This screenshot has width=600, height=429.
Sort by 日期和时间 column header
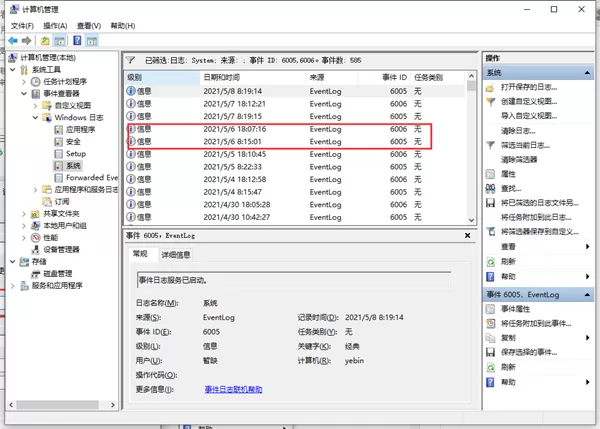[253, 77]
